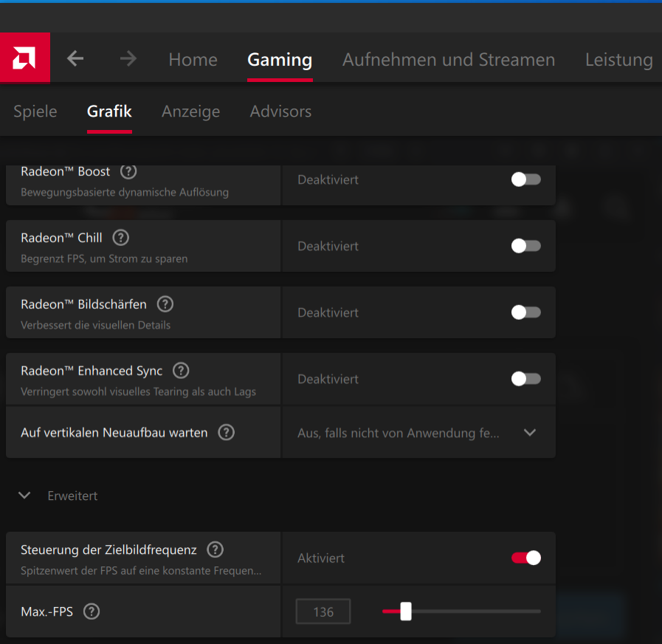Click the Max.-FPS slider handle

406,611
